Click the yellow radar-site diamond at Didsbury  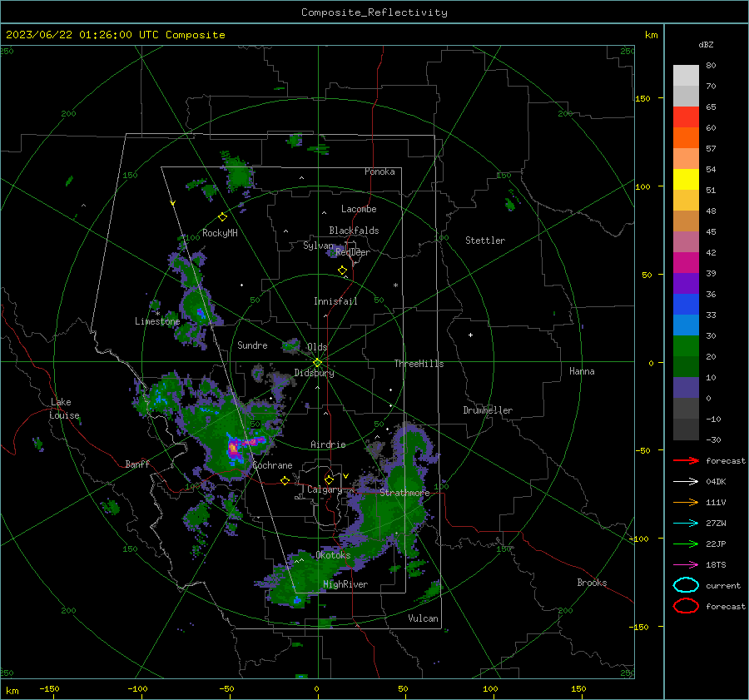tap(318, 363)
